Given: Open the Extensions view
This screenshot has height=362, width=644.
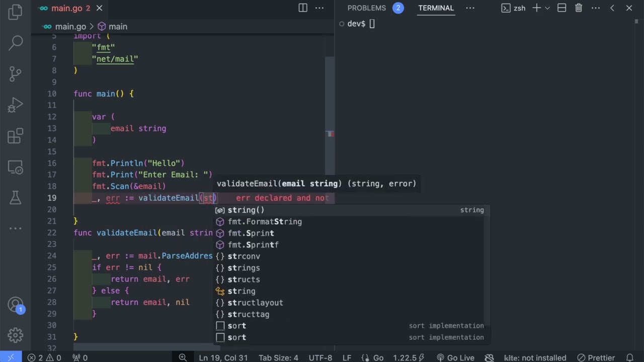Looking at the screenshot, I should [x=15, y=136].
